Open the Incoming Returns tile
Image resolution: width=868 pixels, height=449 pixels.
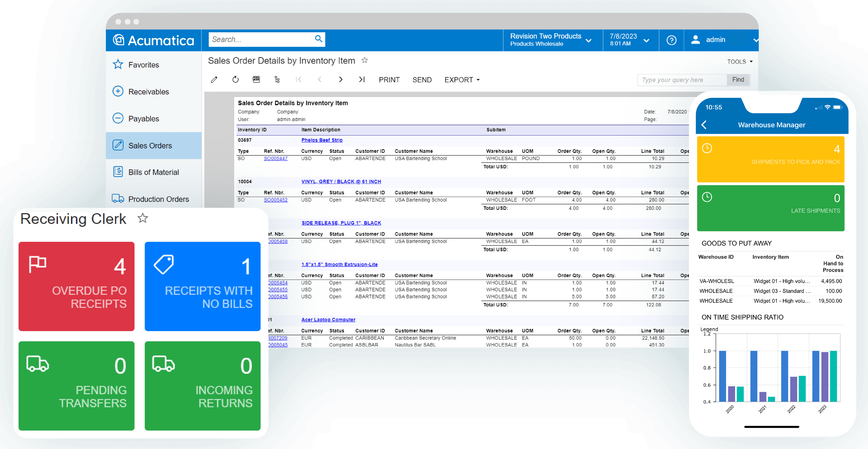tap(203, 386)
